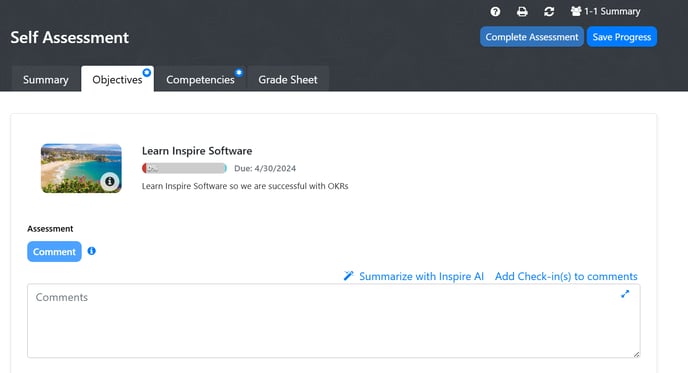Click info icon on objective image
This screenshot has height=373, width=688.
point(110,181)
